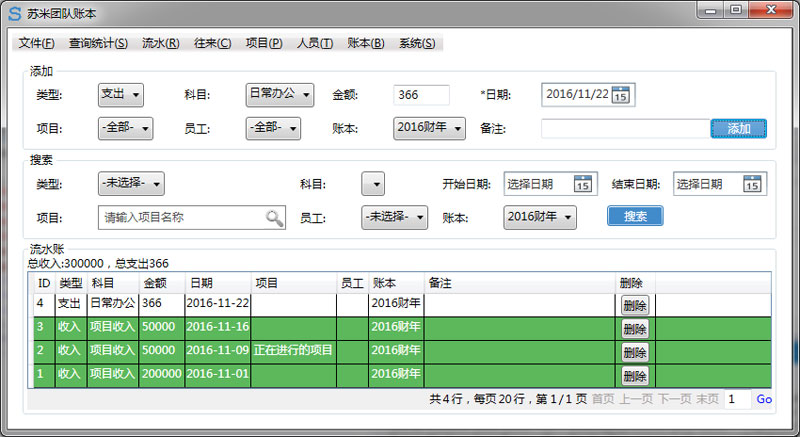Expand employee -全部- dropdown in add section
Viewport: 800px width, 437px height.
click(273, 128)
